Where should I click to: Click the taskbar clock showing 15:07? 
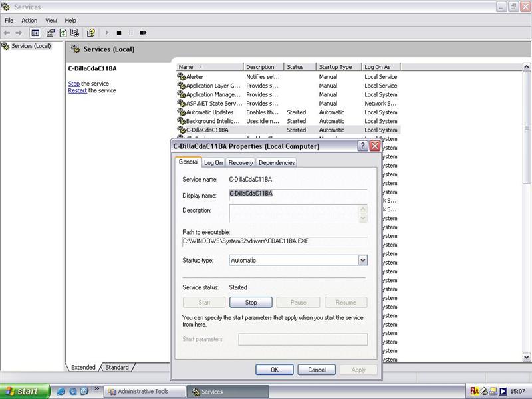tap(517, 391)
